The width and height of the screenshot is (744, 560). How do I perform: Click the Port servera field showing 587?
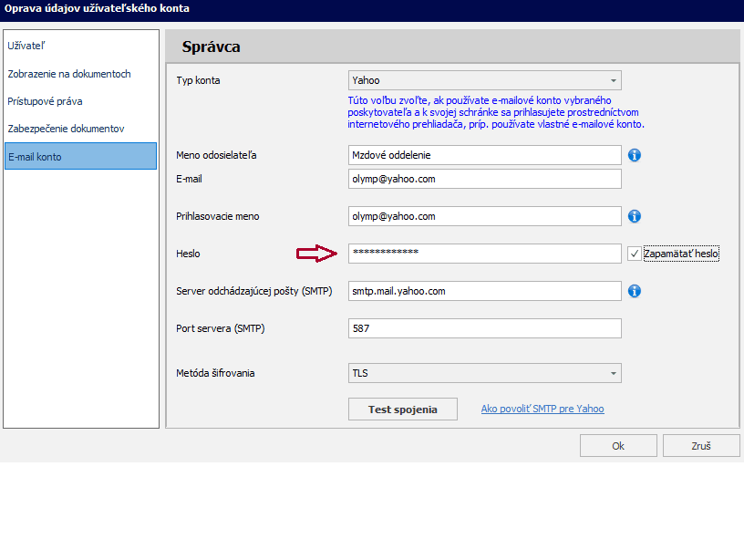[484, 328]
